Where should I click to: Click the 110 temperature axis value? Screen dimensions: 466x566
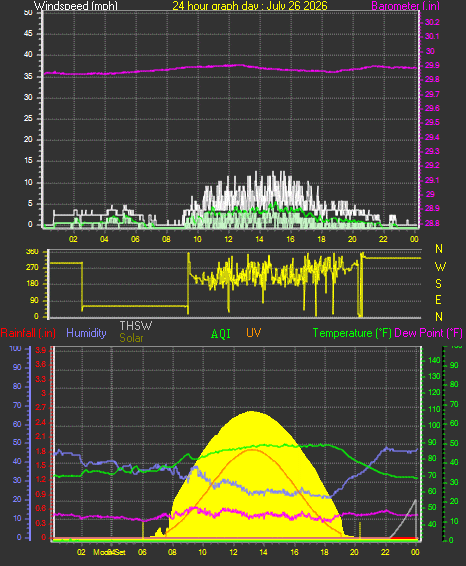[434, 409]
